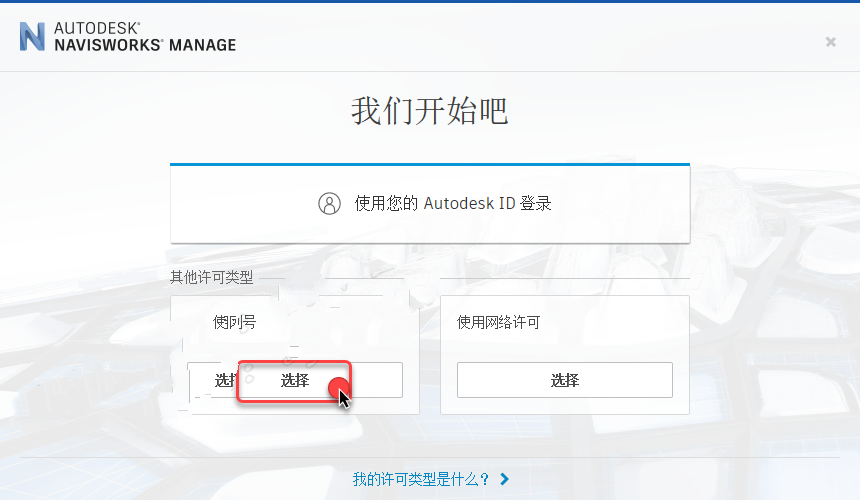
Task: Open the 我的许可类型是什么？ help link
Action: (421, 479)
